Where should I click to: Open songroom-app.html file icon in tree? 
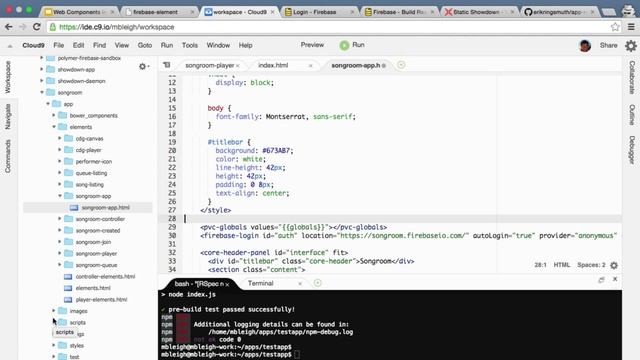point(74,208)
